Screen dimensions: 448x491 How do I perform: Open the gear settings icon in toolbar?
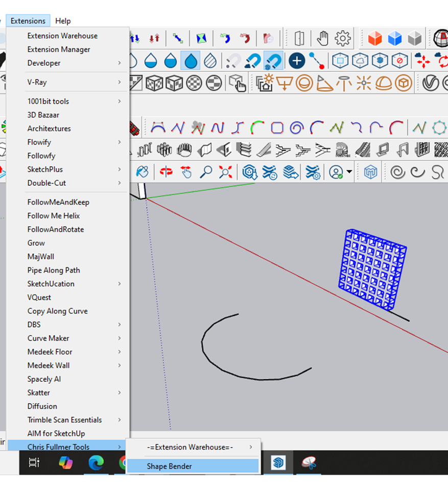point(342,38)
